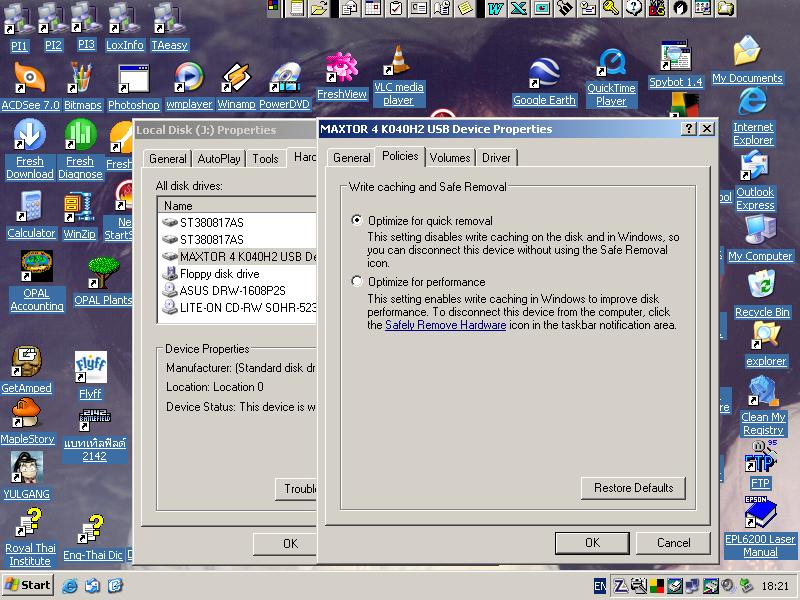
Task: Open the VLC media player desktop icon
Action: tap(398, 66)
